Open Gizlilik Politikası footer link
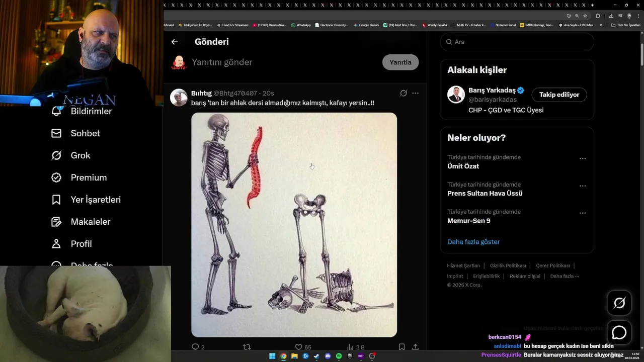 click(x=508, y=265)
